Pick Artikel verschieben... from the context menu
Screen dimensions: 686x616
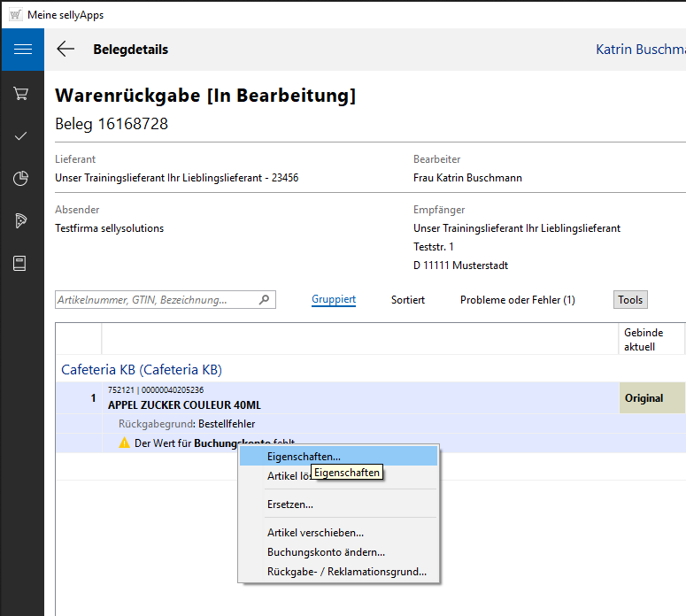pyautogui.click(x=315, y=533)
